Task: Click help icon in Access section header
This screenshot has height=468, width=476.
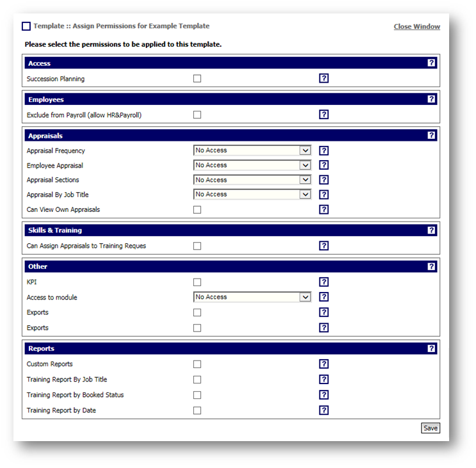Action: click(x=431, y=63)
